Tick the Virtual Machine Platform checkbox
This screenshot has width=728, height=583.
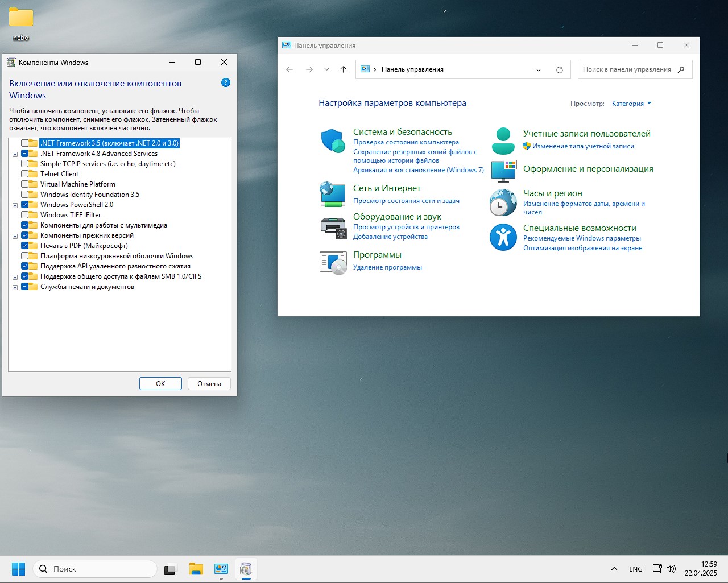25,184
